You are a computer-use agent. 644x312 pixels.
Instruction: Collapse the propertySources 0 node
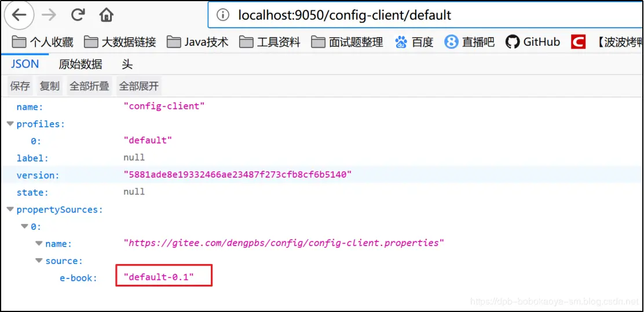coord(25,226)
